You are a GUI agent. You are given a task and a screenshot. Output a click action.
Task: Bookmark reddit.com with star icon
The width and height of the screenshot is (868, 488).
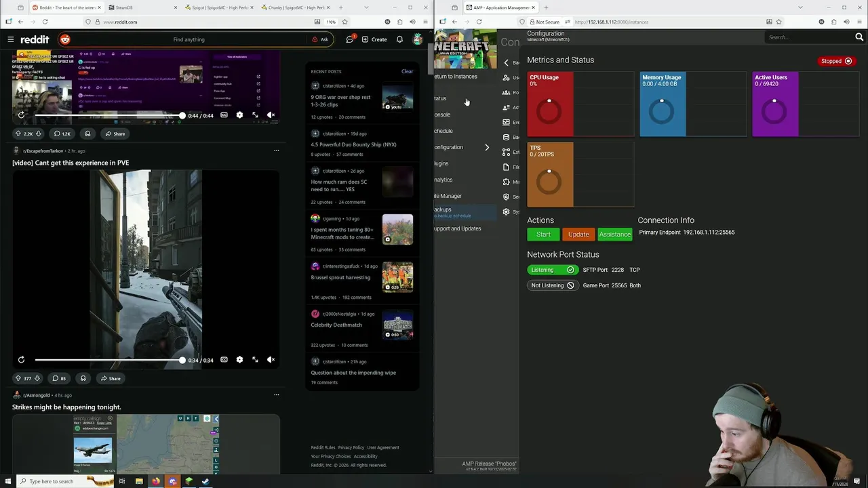coord(344,22)
